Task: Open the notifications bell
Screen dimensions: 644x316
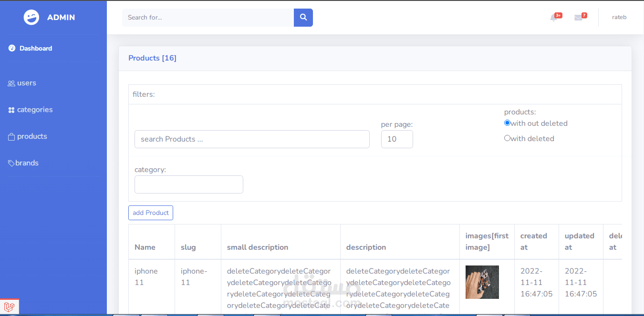Action: [x=553, y=18]
